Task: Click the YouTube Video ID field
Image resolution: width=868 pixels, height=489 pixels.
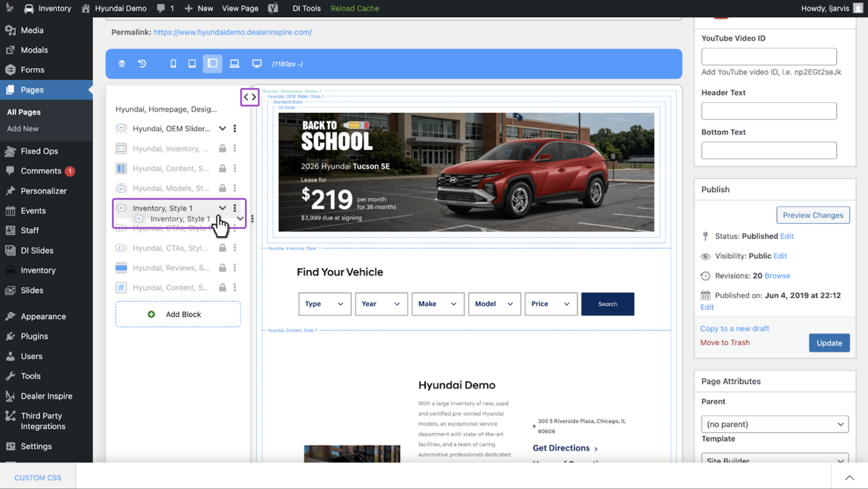Action: click(x=769, y=57)
